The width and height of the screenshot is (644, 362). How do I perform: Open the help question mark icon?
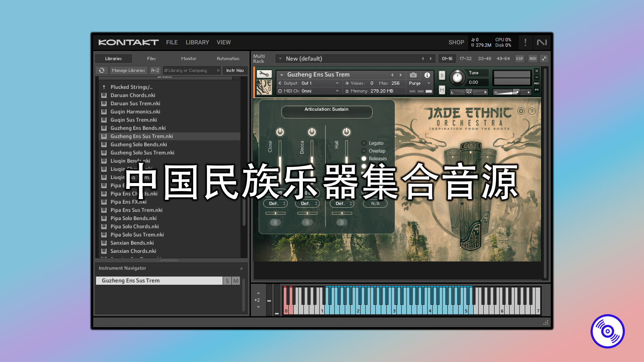(532, 111)
